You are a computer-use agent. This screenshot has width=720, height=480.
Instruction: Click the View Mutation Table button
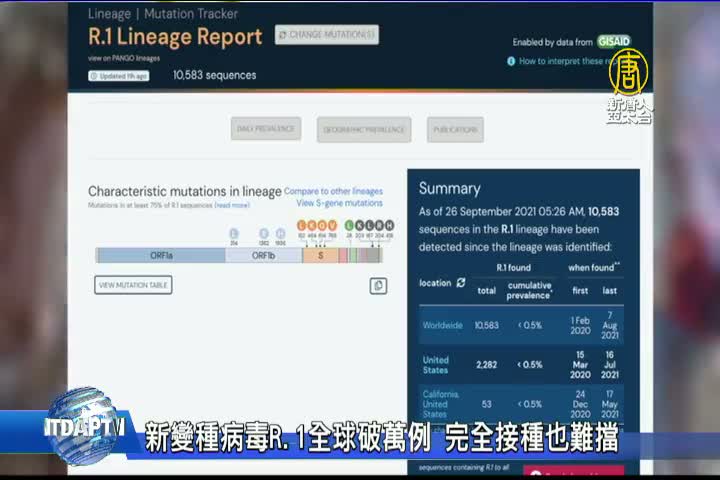point(133,285)
